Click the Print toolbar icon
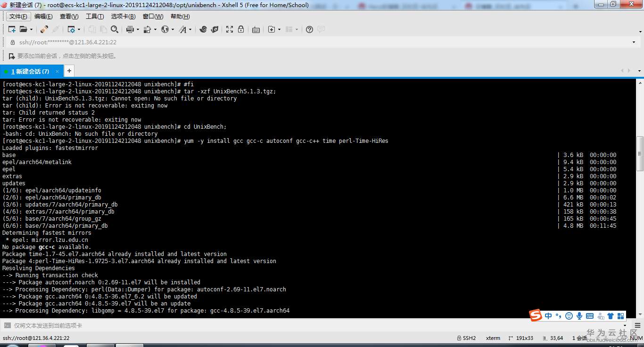The image size is (644, 347). 130,29
